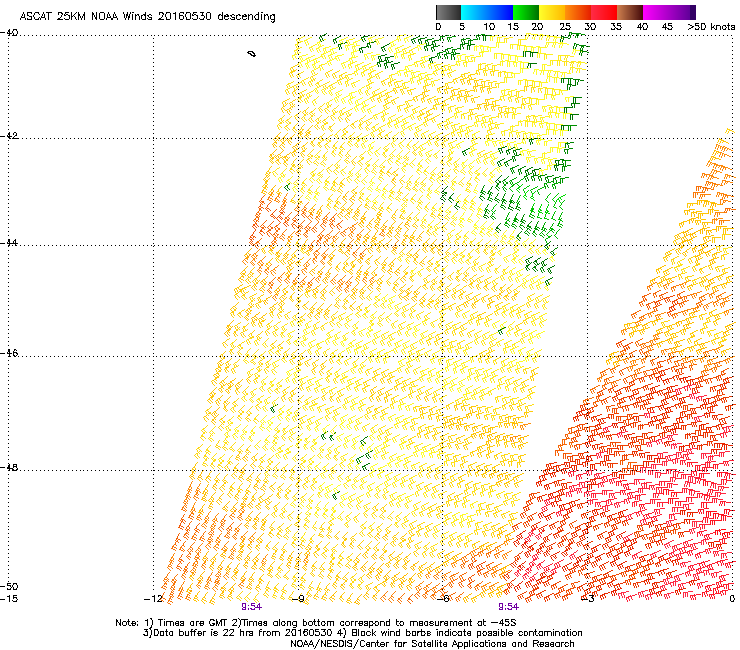Click the '>50 knots' legend label
Image resolution: width=740 pixels, height=650 pixels.
pos(711,27)
